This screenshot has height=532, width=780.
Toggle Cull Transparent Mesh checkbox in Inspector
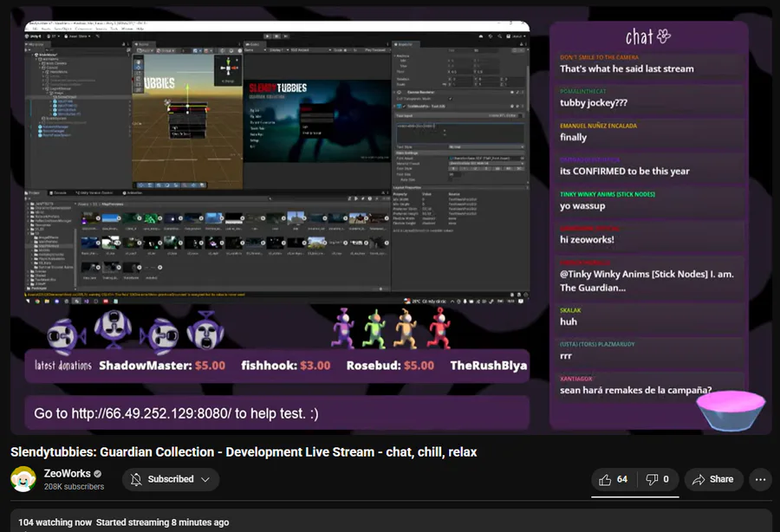tap(450, 99)
